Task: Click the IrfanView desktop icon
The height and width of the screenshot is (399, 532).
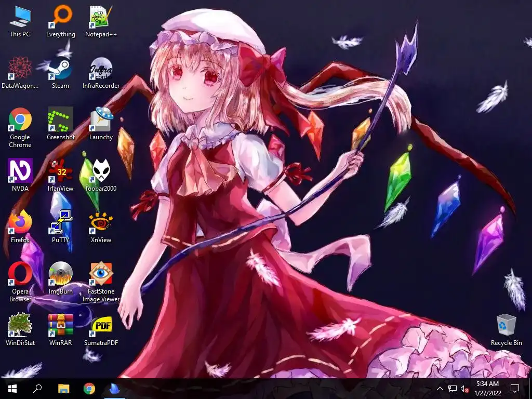Action: pos(60,176)
